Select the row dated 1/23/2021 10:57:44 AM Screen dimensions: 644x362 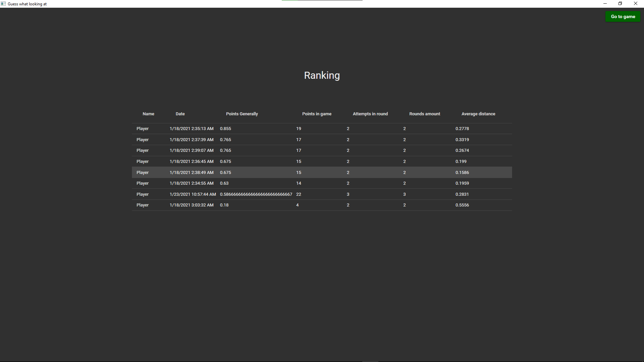coord(193,194)
